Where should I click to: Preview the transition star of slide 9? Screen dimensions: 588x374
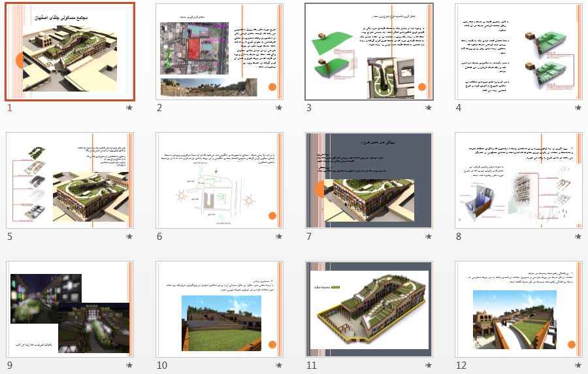click(x=129, y=365)
